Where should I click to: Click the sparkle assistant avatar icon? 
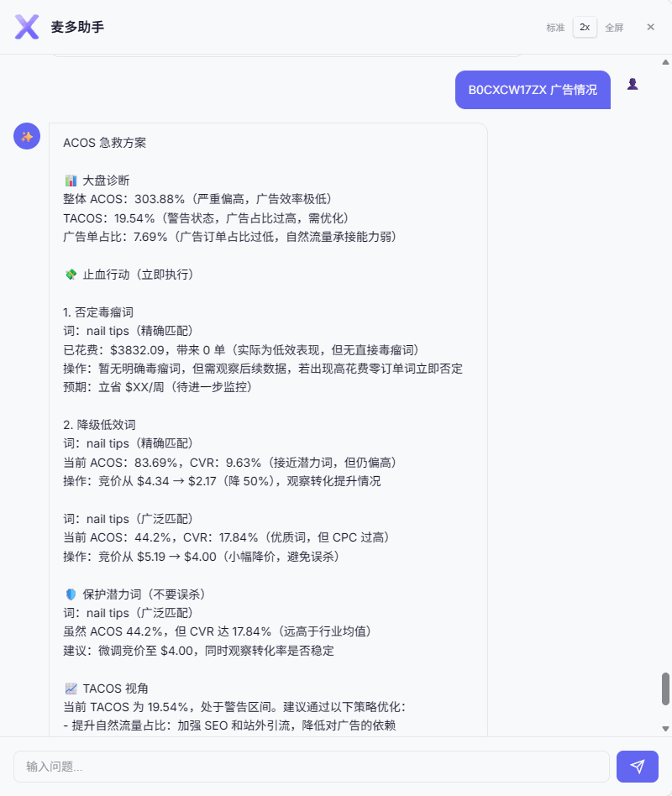(x=27, y=135)
